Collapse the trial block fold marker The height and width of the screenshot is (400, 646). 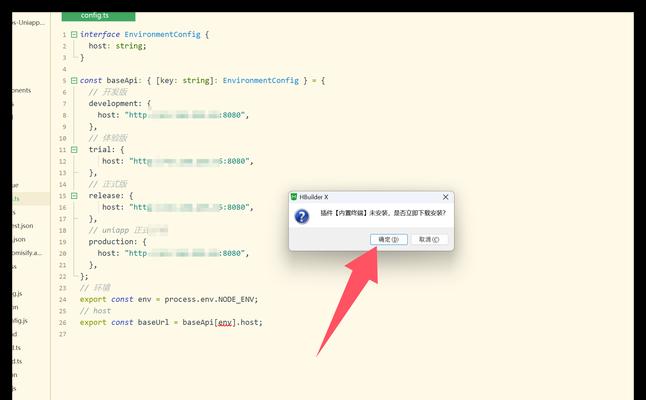[x=74, y=150]
